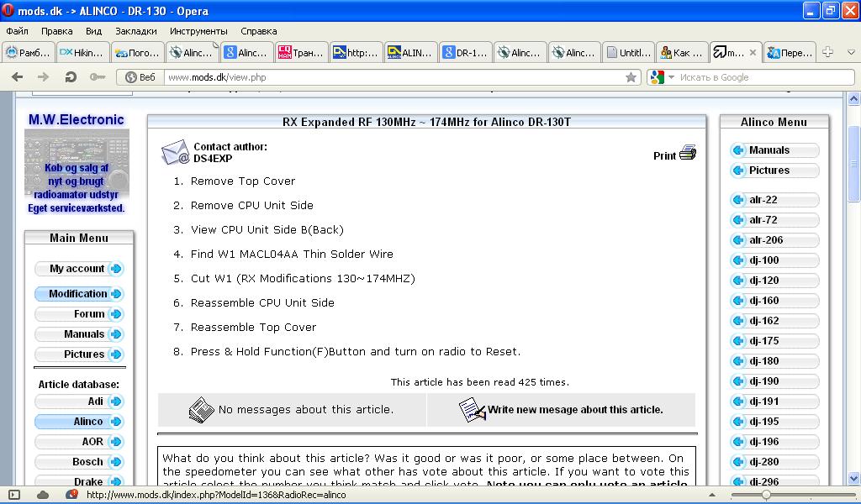Open dj-175 in Alinco Menu
861x504 pixels.
(x=774, y=341)
